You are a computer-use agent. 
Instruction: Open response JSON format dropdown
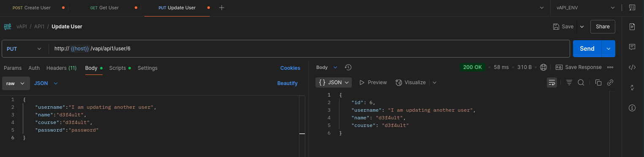(334, 83)
